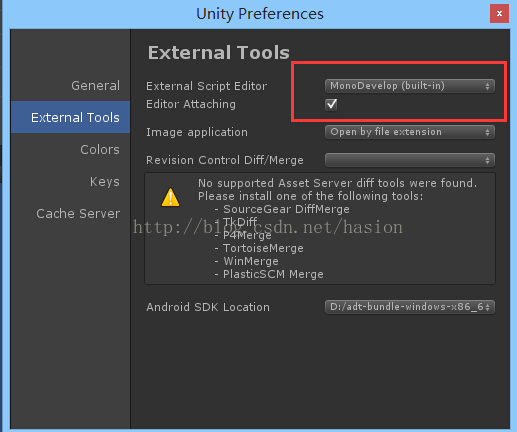Open the Android SDK path dropdown
517x432 pixels.
tap(410, 307)
